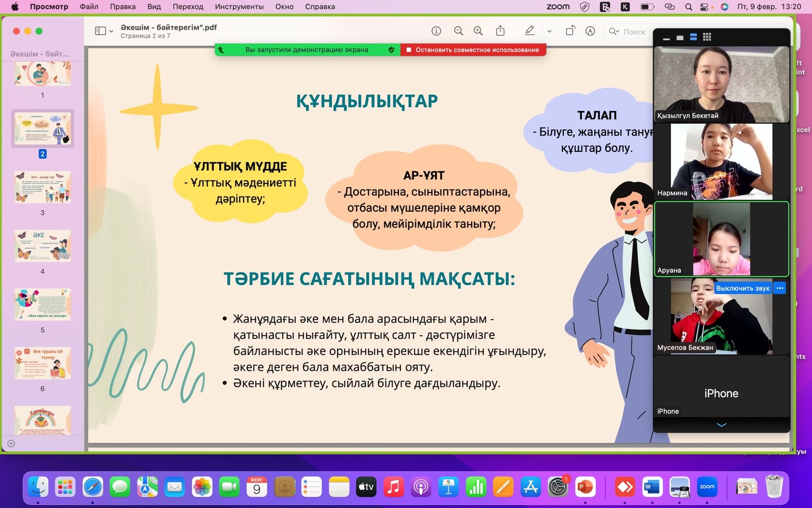Zoom in with the plus magnifier
Viewport: 812px width, 508px height.
(478, 31)
